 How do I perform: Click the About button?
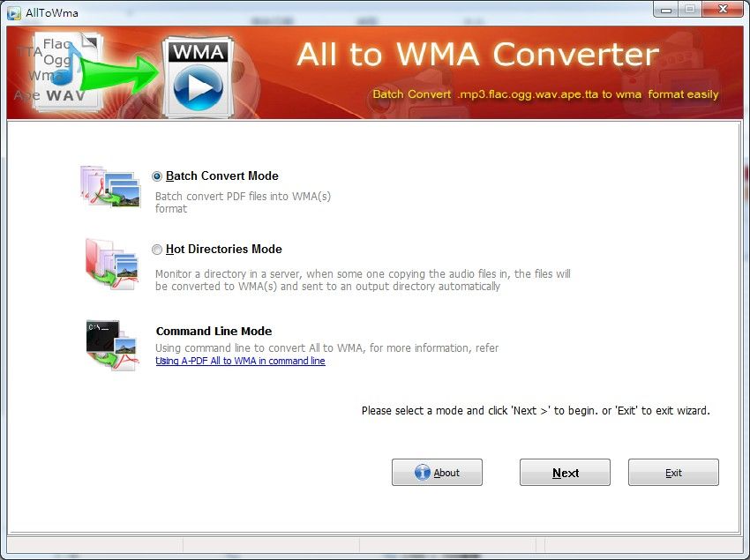tap(437, 473)
